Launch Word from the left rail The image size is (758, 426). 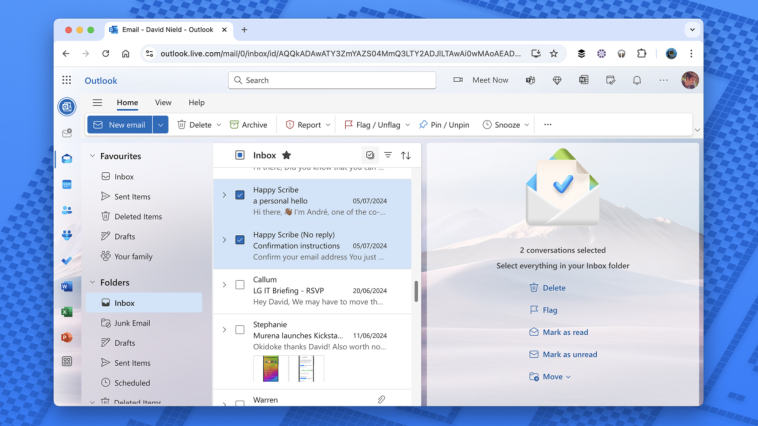tap(67, 286)
